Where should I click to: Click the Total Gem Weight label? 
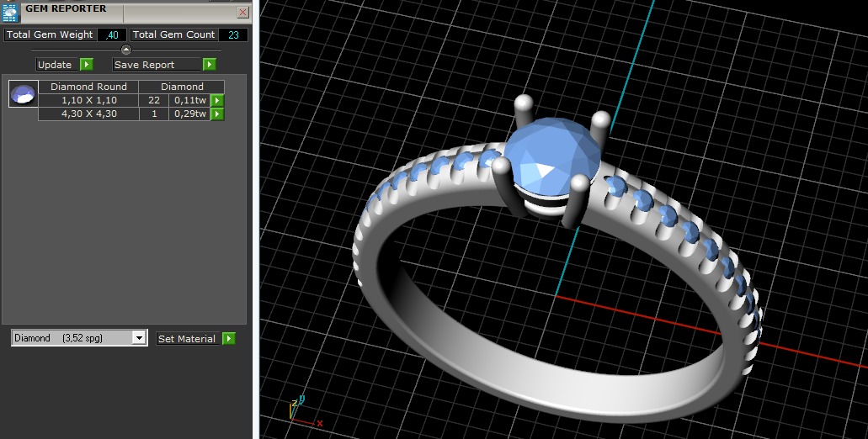(x=50, y=34)
